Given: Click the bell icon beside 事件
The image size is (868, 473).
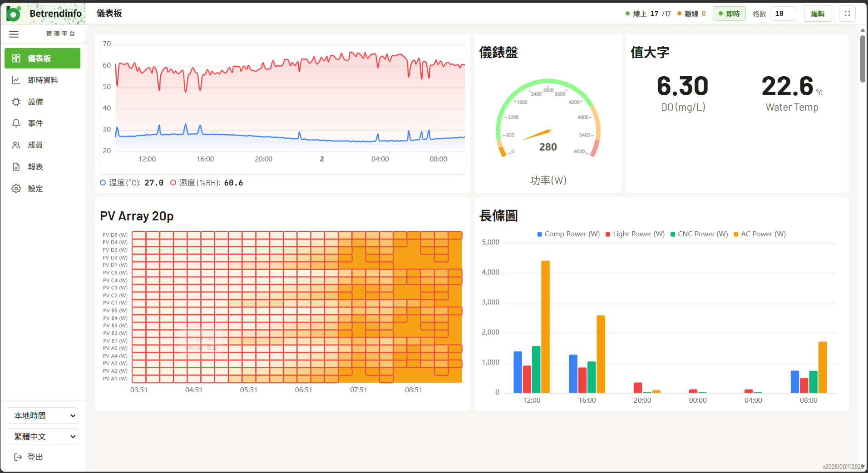Looking at the screenshot, I should click(16, 123).
